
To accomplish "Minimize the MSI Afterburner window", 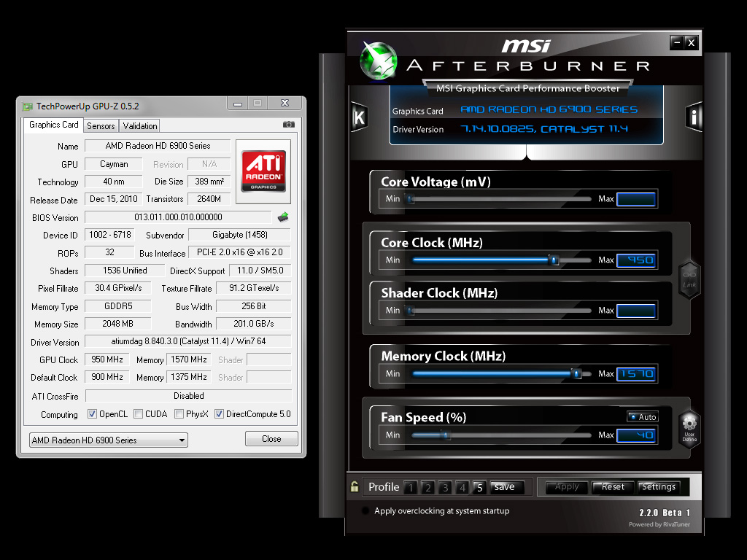I will click(x=676, y=42).
